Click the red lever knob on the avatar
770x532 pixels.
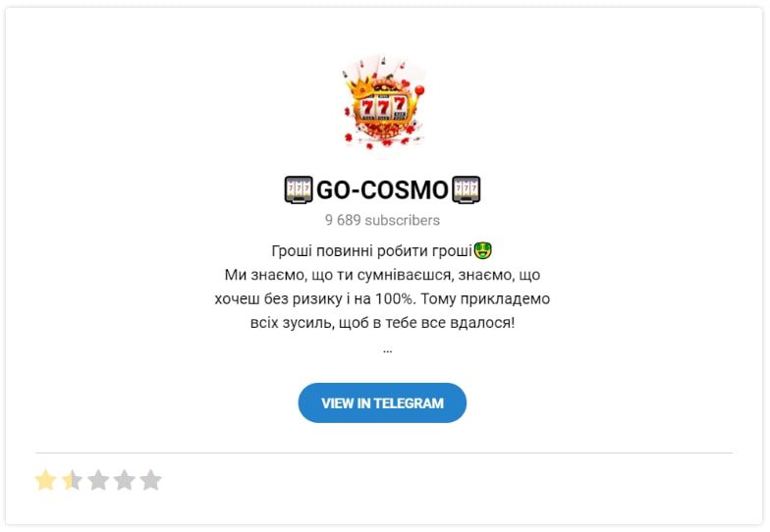click(x=420, y=90)
